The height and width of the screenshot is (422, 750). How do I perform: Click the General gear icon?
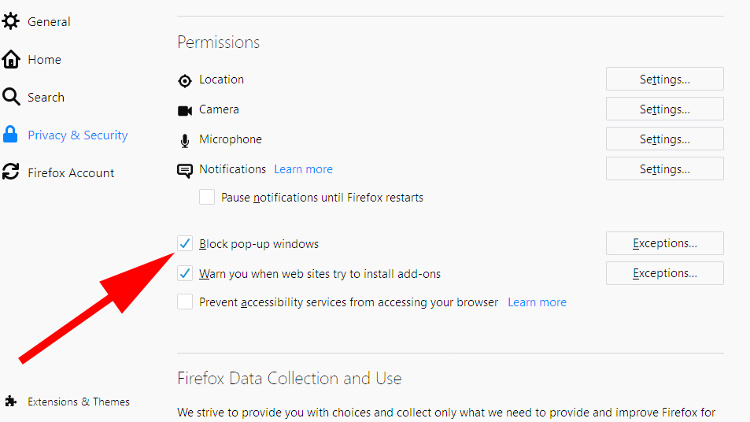(x=11, y=22)
